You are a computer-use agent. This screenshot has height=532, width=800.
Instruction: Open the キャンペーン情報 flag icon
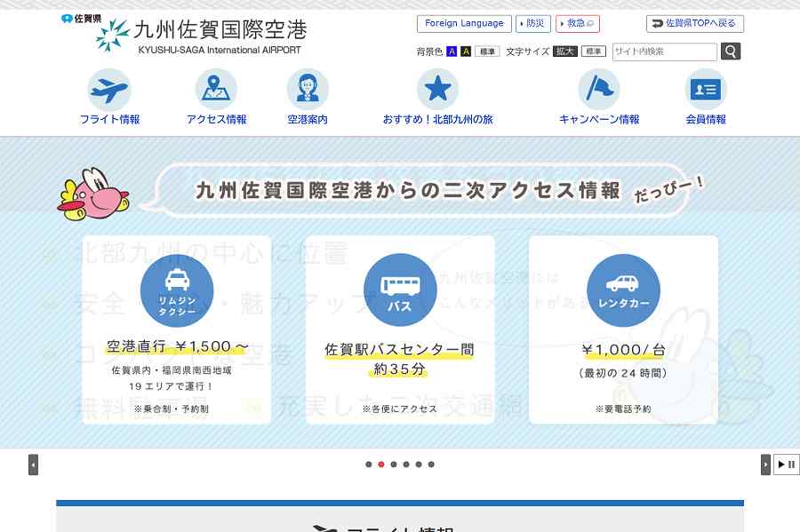click(x=599, y=90)
